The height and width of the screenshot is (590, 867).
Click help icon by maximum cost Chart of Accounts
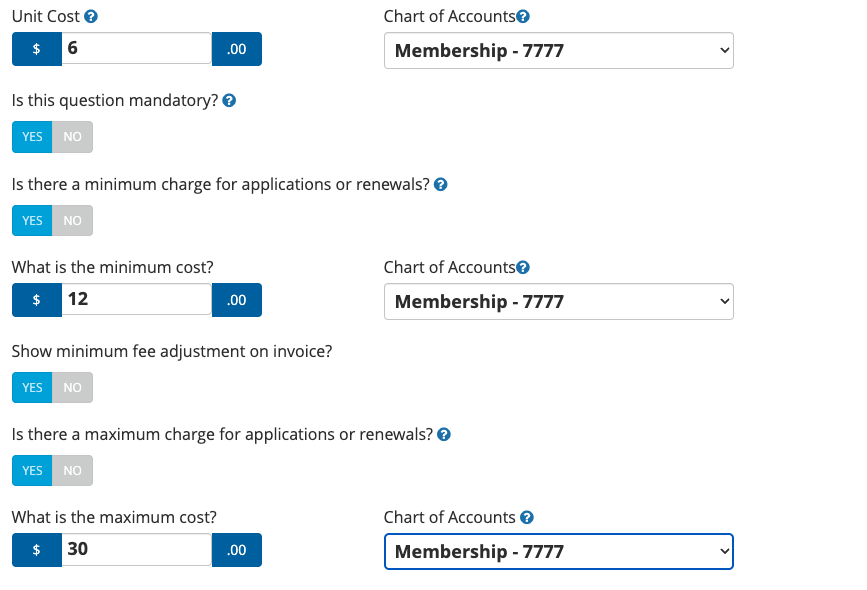pos(527,517)
